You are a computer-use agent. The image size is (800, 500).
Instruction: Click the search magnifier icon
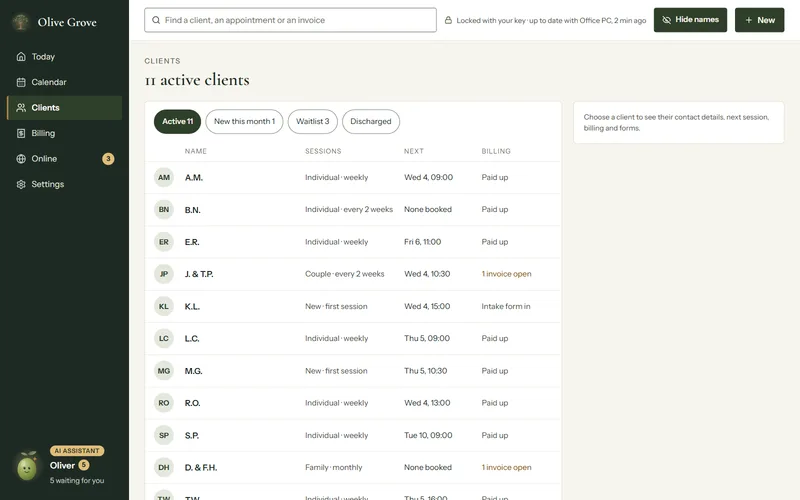pyautogui.click(x=156, y=20)
